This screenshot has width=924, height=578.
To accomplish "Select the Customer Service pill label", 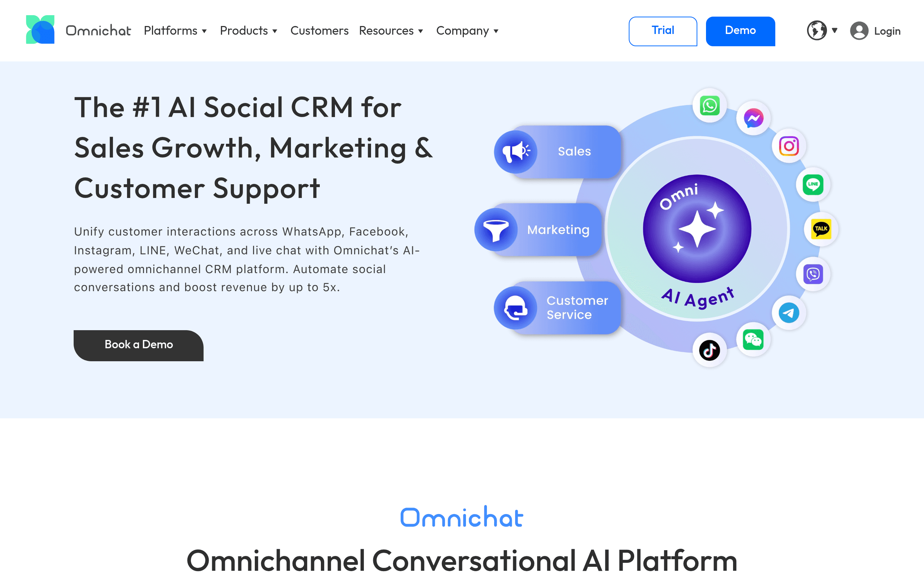I will 577,308.
